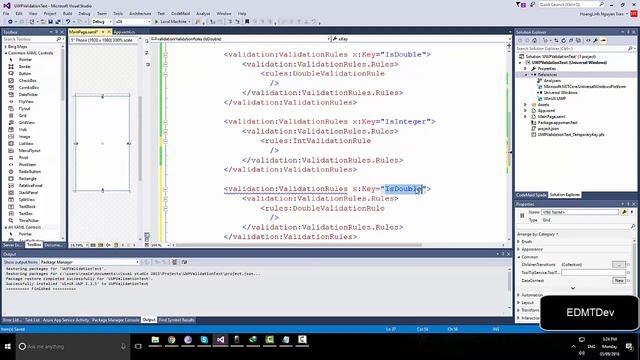Toggle word wrap in Output toolbar
The width and height of the screenshot is (640, 360).
(184, 262)
